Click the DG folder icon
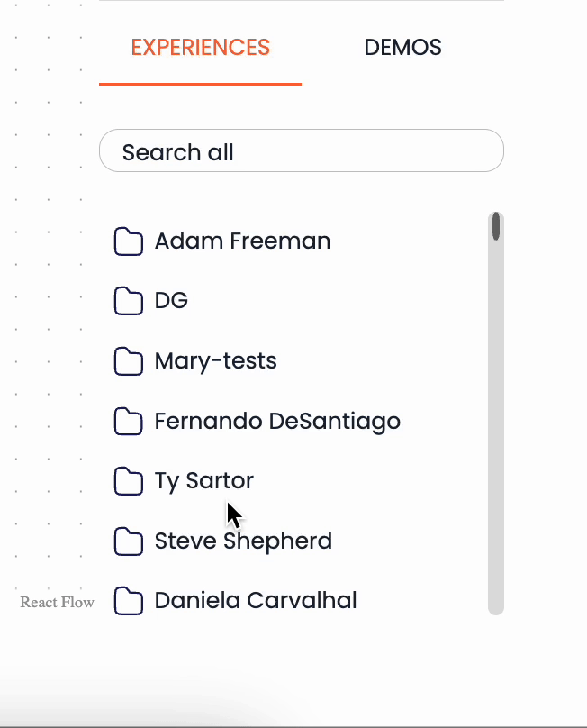 (129, 301)
